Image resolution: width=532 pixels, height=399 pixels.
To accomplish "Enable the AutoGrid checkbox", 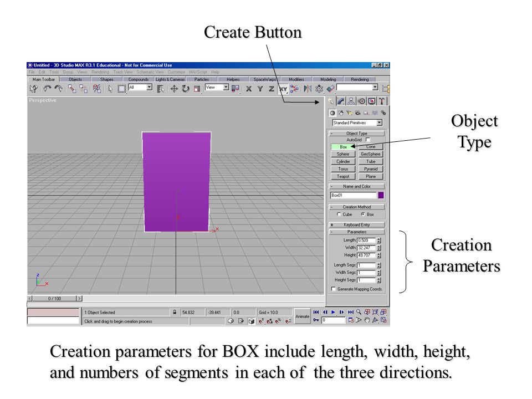I will pos(367,140).
